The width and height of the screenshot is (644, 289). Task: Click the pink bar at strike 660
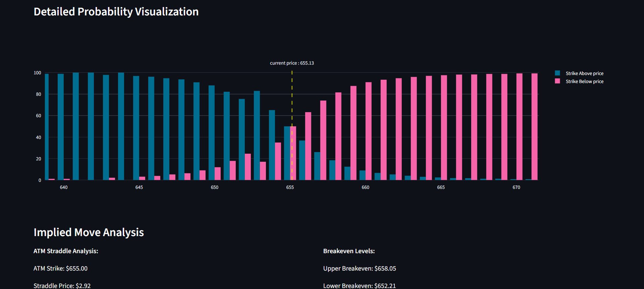click(368, 131)
